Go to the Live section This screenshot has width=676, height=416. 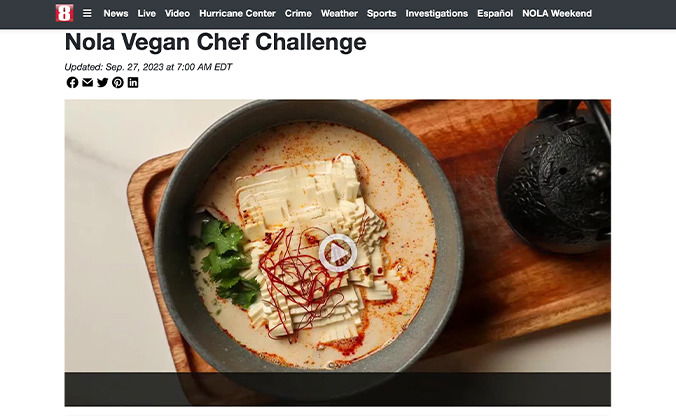tap(147, 13)
